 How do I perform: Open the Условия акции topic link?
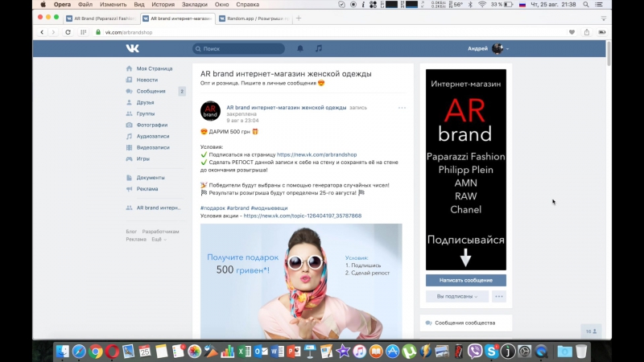[x=303, y=216]
